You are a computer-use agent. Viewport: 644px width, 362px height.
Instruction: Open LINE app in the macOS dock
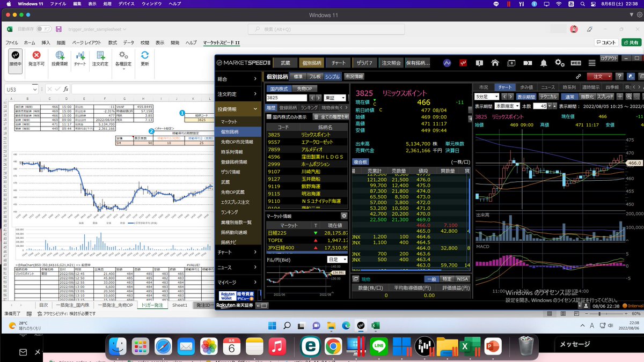pyautogui.click(x=379, y=347)
